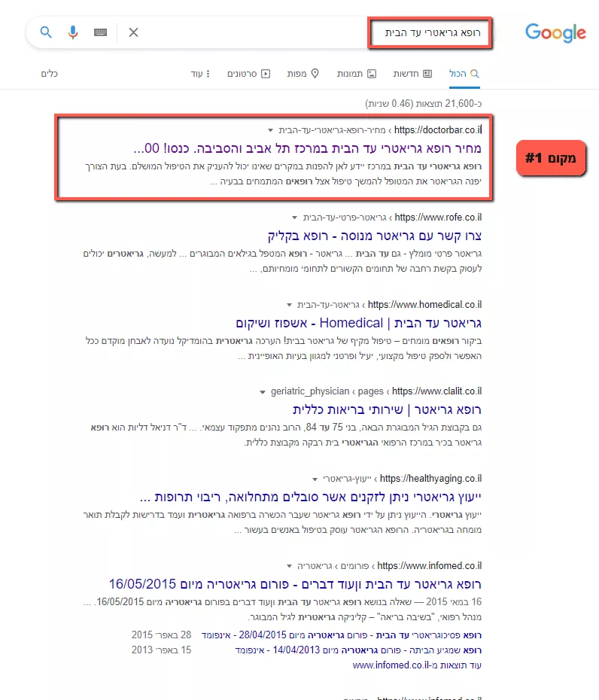Expand dropdown arrow beside rofe.co.il URL

click(294, 218)
